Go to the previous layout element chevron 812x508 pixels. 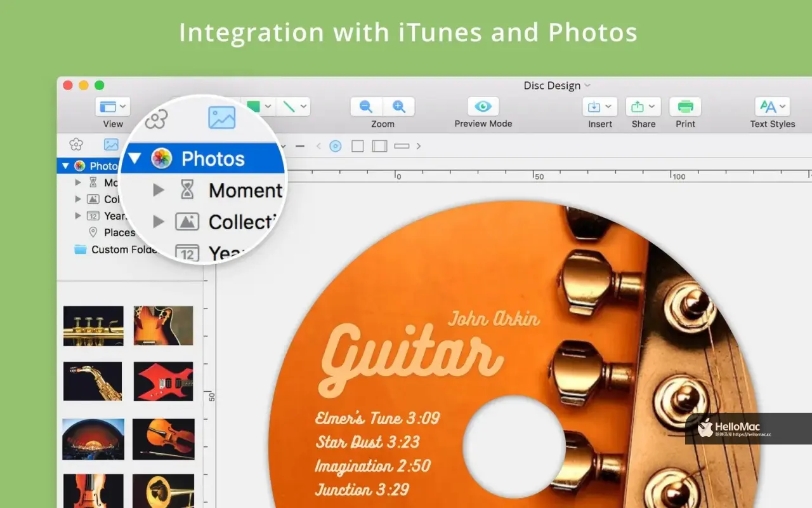point(318,146)
